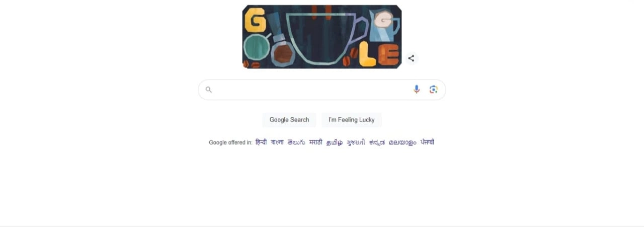Click the share icon beside the doodle
The width and height of the screenshot is (644, 227).
[411, 58]
